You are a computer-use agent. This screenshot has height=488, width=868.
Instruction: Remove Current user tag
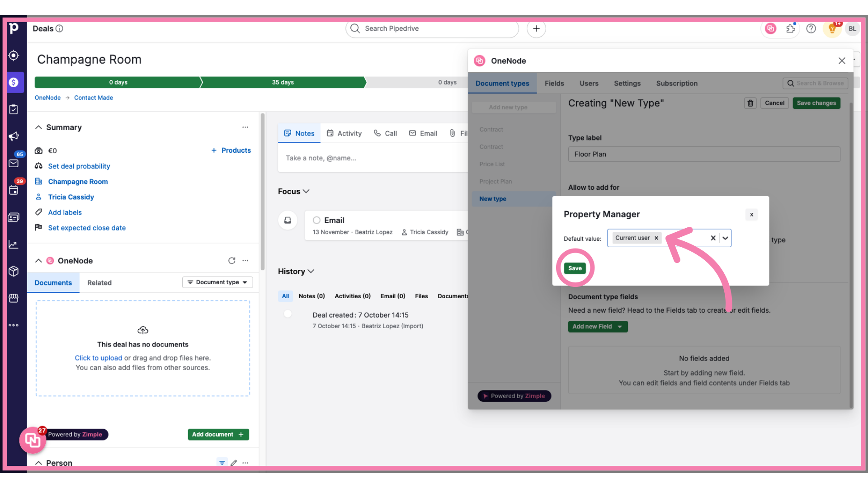tap(656, 238)
